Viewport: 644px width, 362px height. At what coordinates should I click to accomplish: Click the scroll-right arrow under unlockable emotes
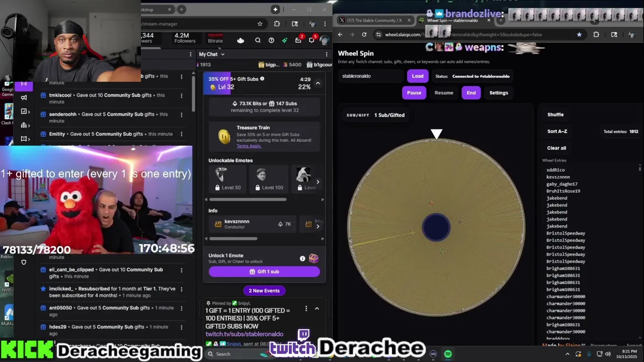(x=323, y=200)
